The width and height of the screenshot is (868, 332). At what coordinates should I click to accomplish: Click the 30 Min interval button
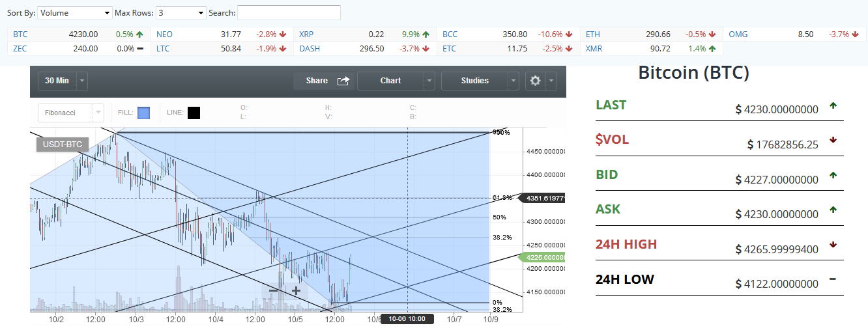pyautogui.click(x=57, y=81)
